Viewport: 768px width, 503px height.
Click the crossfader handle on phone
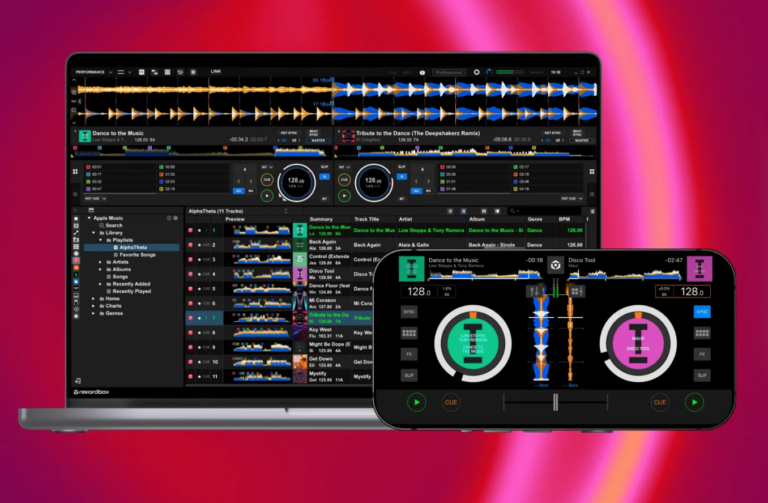555,402
